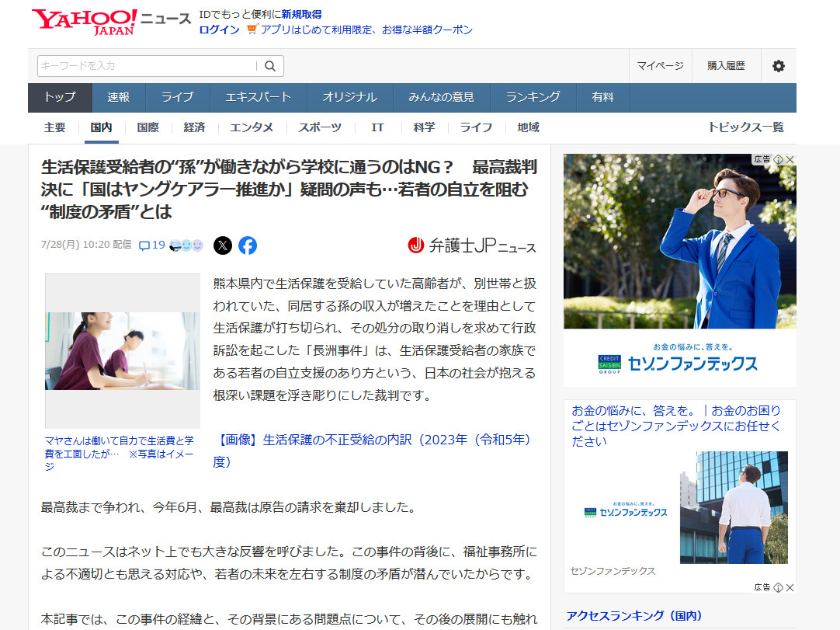
Task: Focus the keyword search input field
Action: (x=148, y=66)
